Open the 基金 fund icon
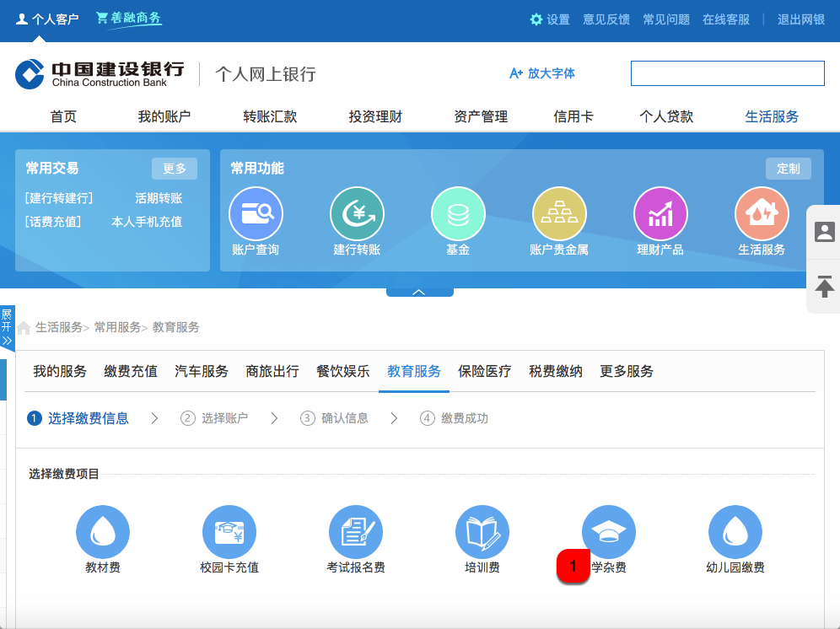This screenshot has height=629, width=840. click(458, 214)
